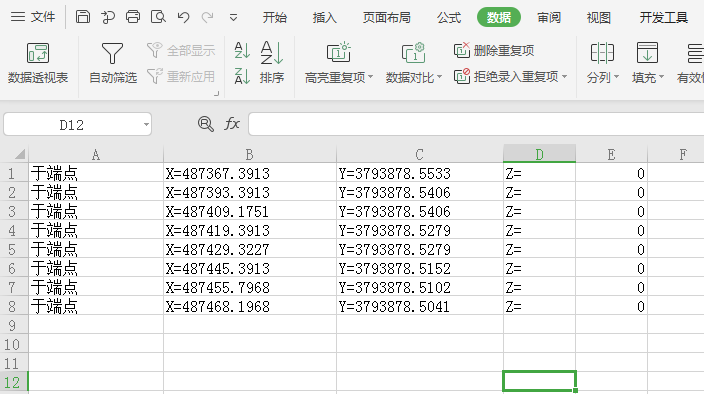Screen dimensions: 704x394
Task: Select column B header
Action: point(250,154)
